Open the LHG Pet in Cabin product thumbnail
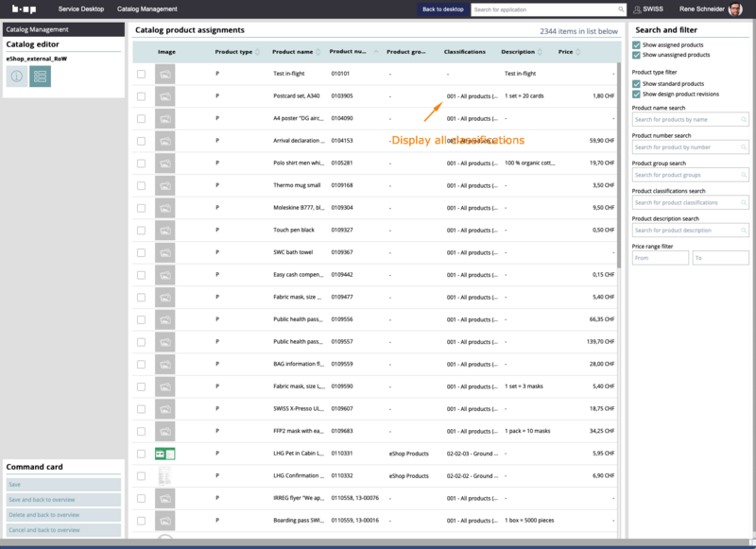 [165, 455]
